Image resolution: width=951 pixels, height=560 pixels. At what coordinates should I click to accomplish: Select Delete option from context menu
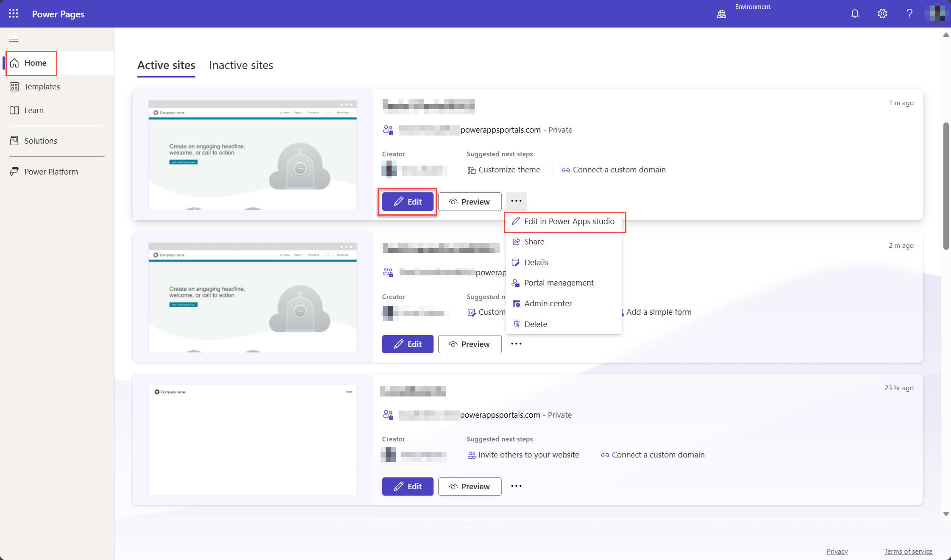(536, 323)
